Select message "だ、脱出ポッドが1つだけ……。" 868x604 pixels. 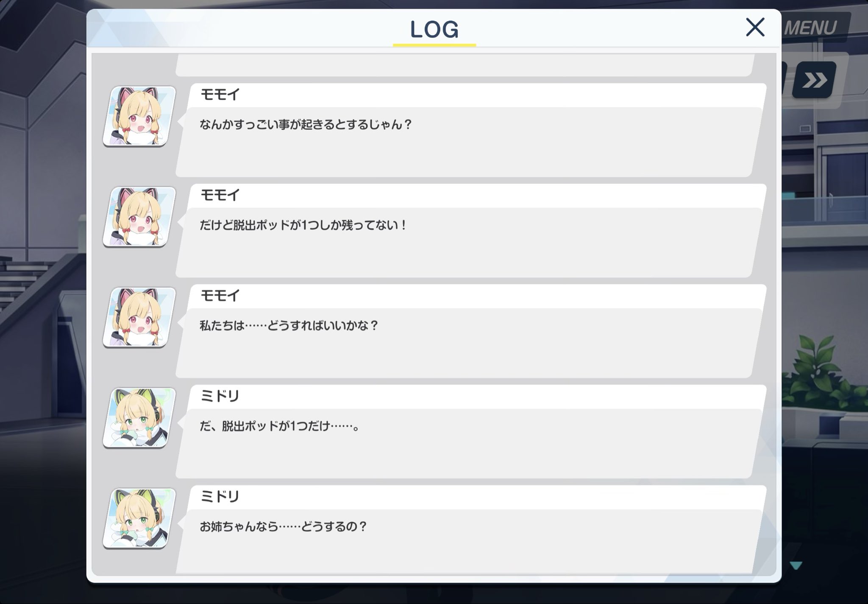click(280, 426)
